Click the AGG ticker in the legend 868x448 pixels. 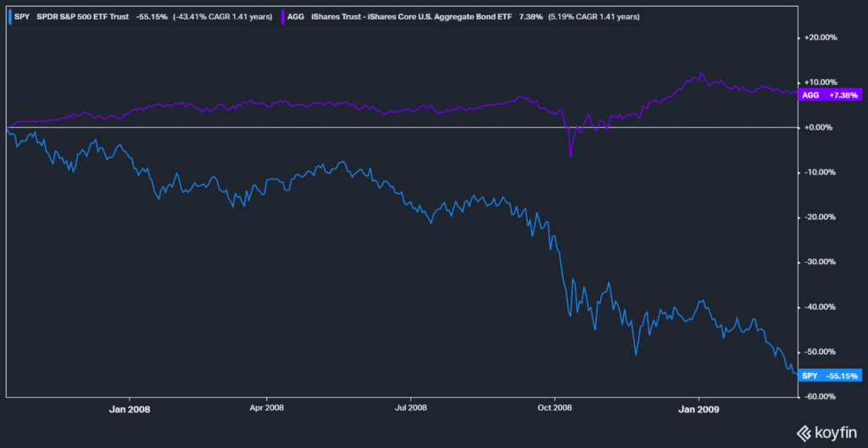point(295,17)
